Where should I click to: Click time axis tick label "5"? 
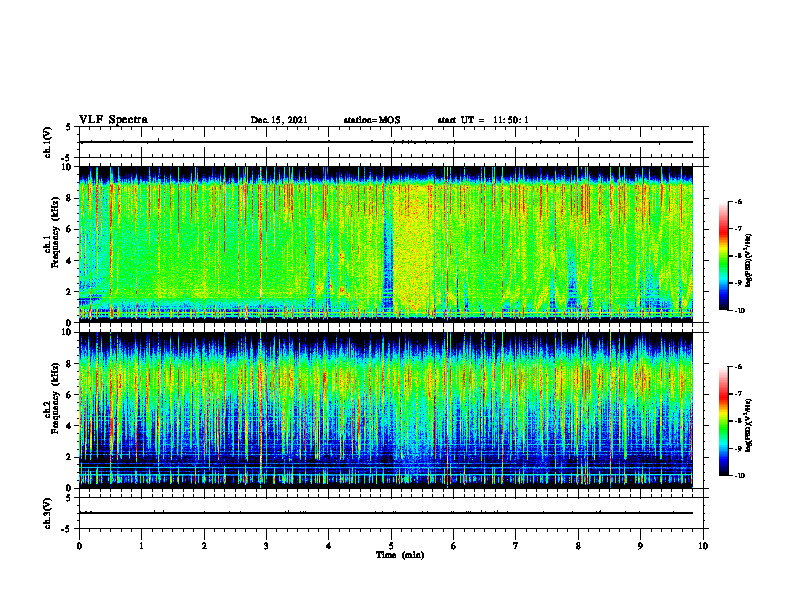(x=391, y=546)
